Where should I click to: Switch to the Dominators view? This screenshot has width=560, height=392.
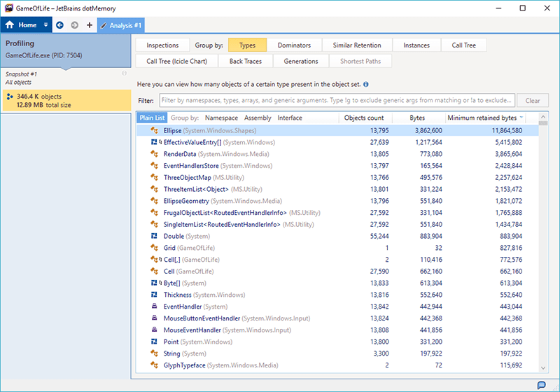(293, 45)
